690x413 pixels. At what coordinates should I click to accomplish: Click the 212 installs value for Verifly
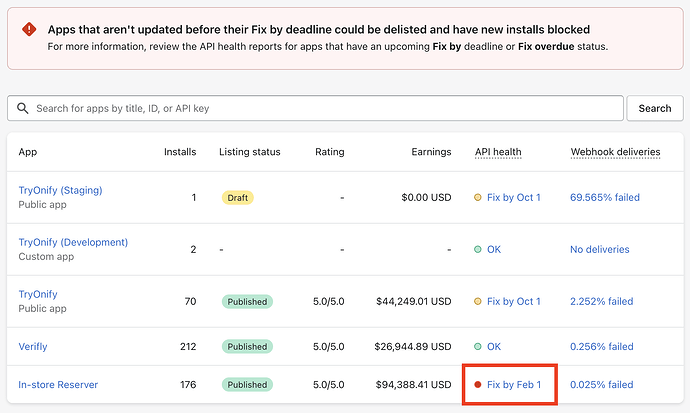click(x=188, y=347)
